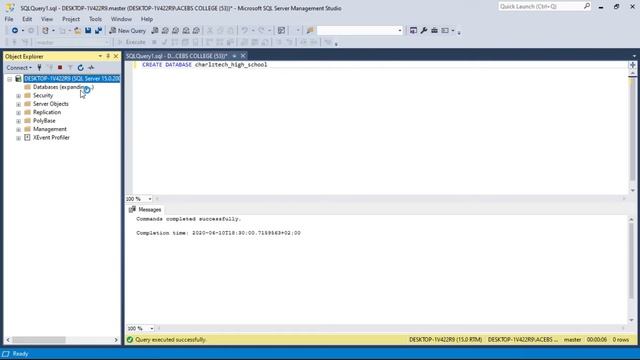Open the find combo box dropdown in toolbar

[400, 31]
